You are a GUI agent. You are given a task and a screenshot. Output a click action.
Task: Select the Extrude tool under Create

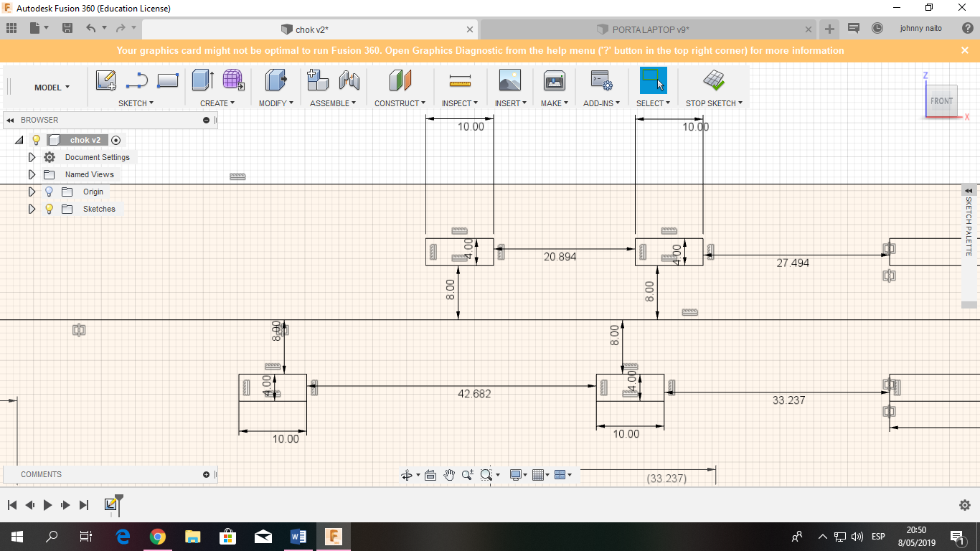pos(202,80)
